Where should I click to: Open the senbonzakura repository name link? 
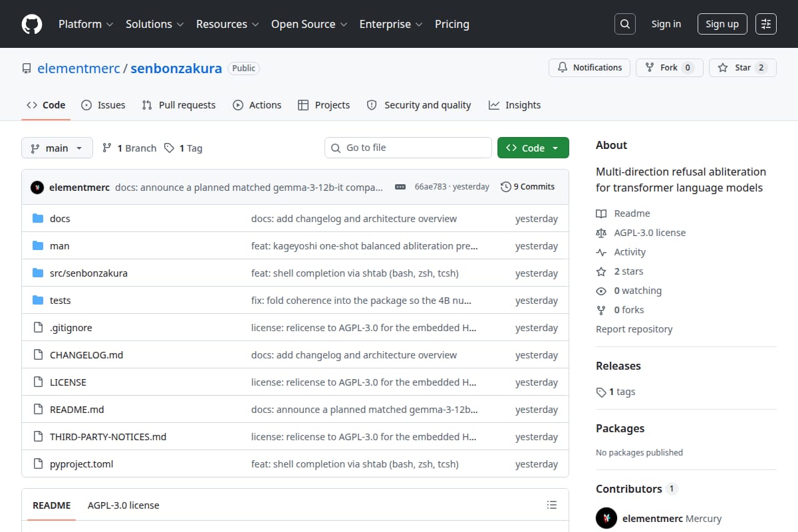point(176,68)
